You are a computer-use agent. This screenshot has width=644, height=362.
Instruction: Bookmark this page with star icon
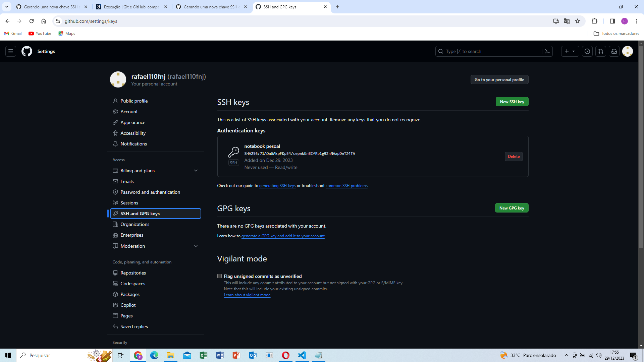coord(578,21)
